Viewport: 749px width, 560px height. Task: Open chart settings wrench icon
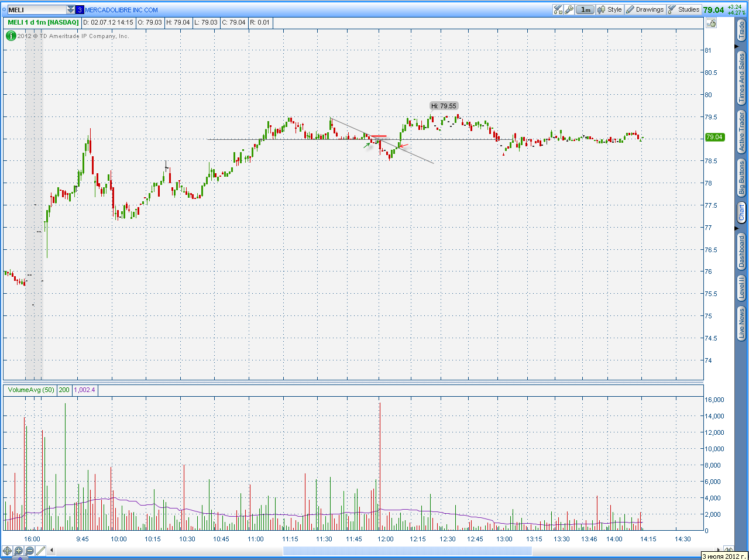tap(569, 9)
